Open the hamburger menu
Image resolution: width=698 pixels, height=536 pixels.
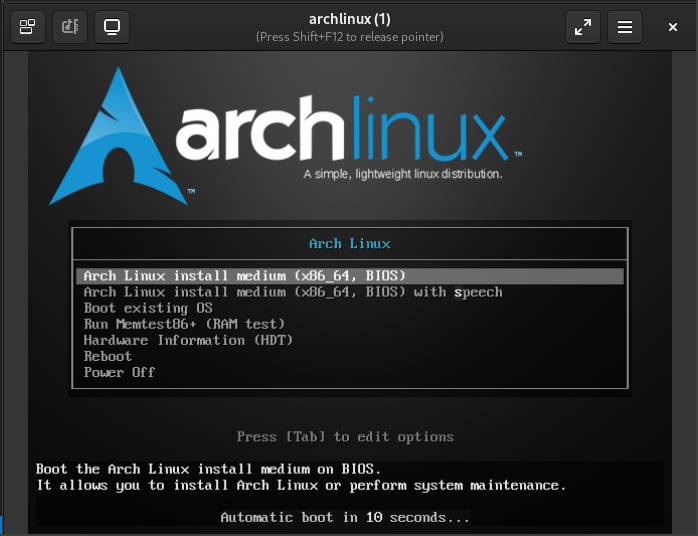625,27
